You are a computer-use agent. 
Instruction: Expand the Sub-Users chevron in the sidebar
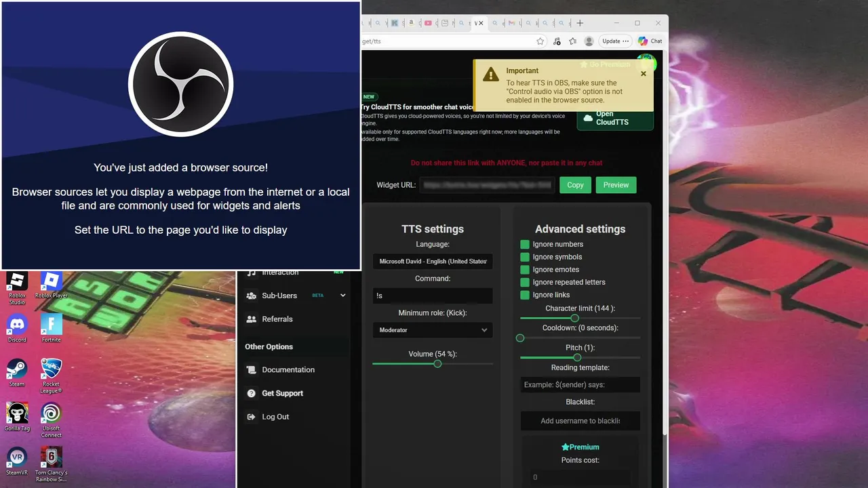(x=342, y=296)
